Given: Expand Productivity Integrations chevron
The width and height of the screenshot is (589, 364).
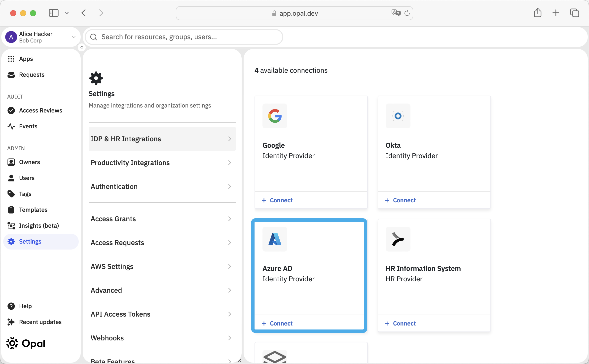Looking at the screenshot, I should tap(230, 163).
